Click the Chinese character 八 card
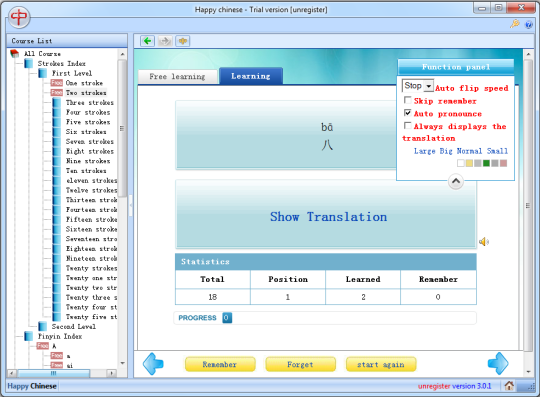 point(286,135)
